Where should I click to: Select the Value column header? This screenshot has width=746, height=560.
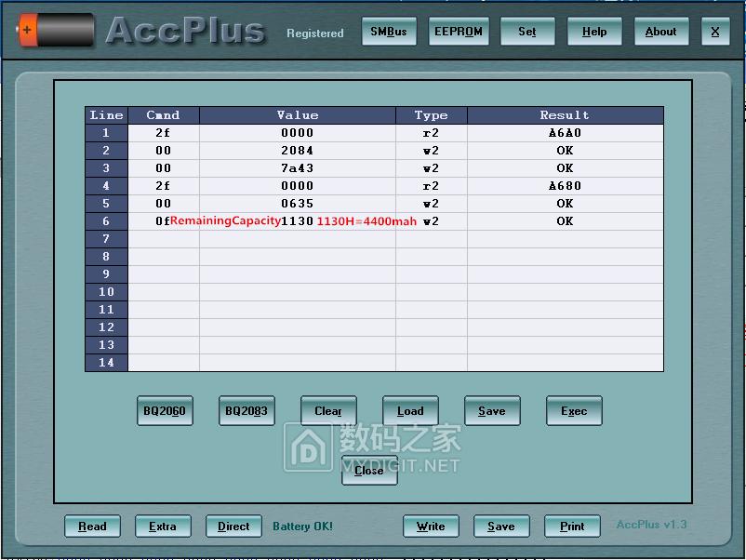[298, 115]
